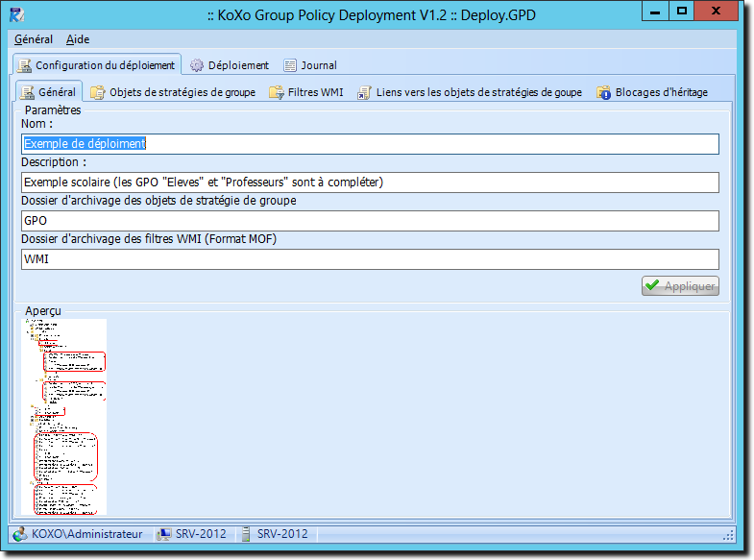The image size is (754, 560).
Task: Click the Filtres WMI folder icon
Action: click(277, 92)
